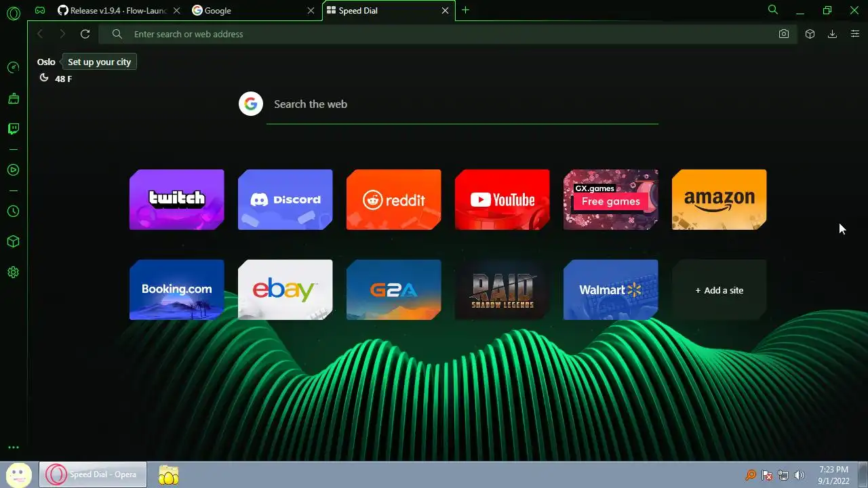868x488 pixels.
Task: Open GX.games Free games tile
Action: point(610,199)
